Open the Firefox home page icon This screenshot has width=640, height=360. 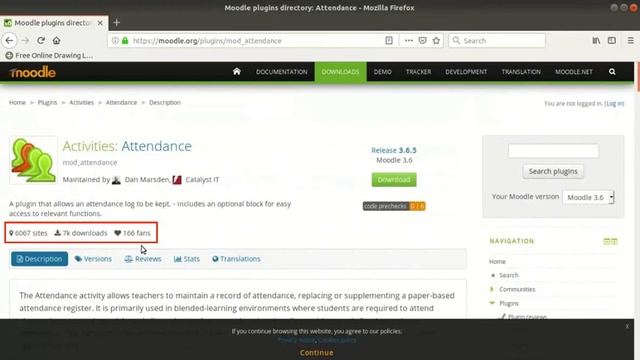click(x=56, y=40)
